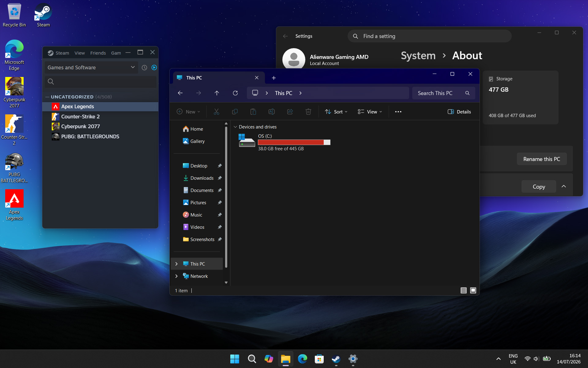Select Counter-Strike 2 in Steam library
The height and width of the screenshot is (368, 588).
pos(100,117)
